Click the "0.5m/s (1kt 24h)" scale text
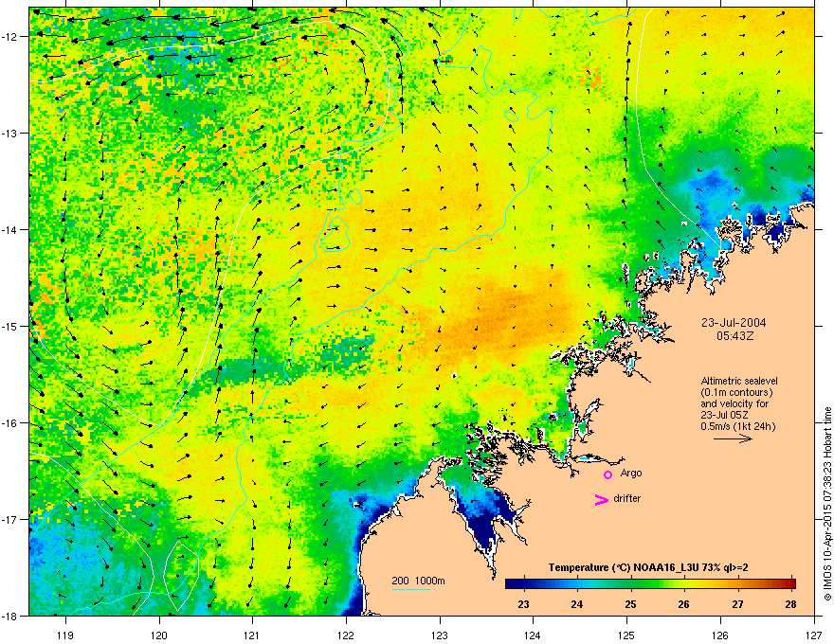 (738, 426)
